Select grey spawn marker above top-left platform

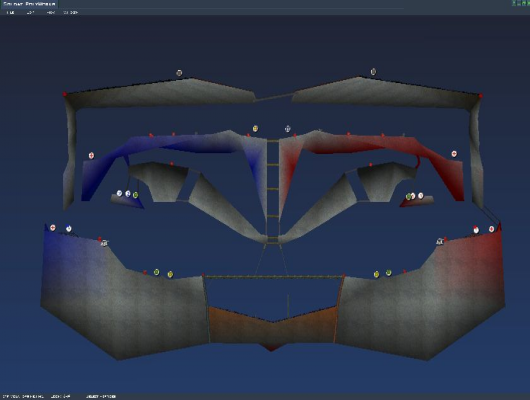[179, 73]
